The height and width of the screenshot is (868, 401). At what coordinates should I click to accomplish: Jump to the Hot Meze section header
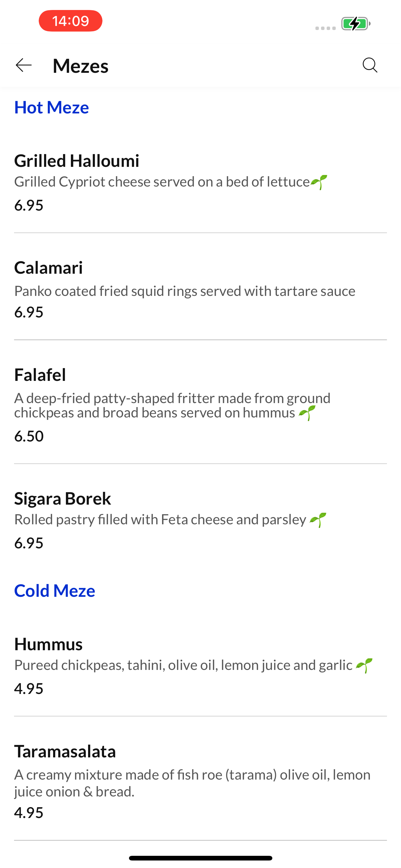tap(52, 107)
